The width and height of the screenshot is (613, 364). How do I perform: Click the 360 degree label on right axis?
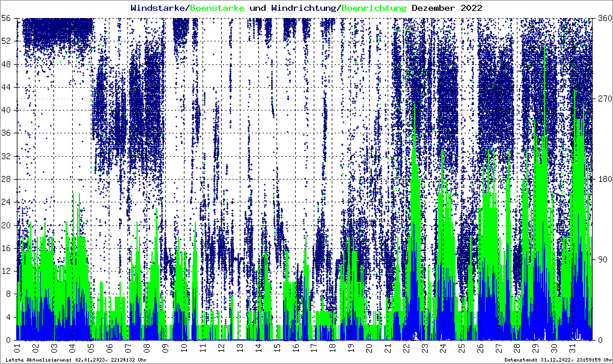pyautogui.click(x=603, y=18)
